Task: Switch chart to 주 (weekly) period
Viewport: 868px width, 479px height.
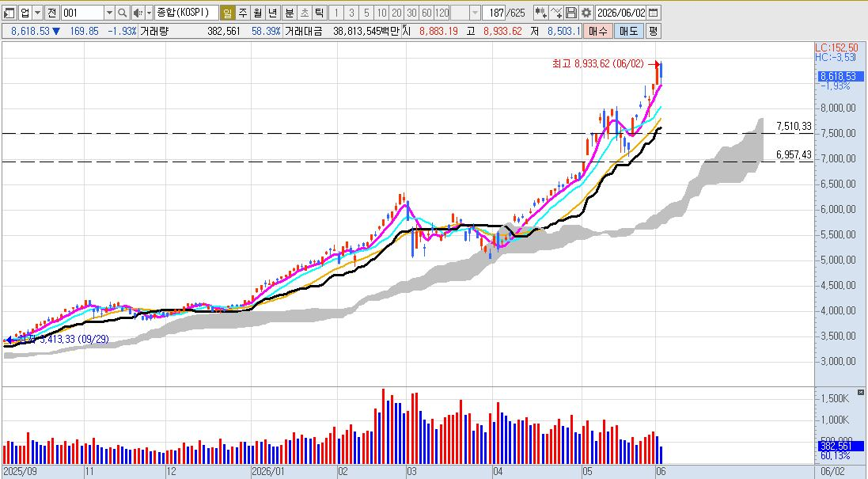Action: [x=242, y=12]
